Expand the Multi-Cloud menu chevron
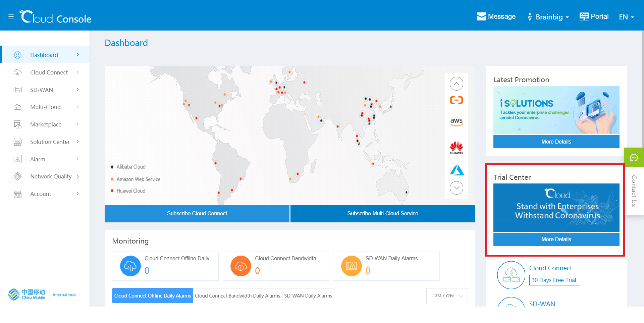Image resolution: width=644 pixels, height=323 pixels. tap(78, 107)
